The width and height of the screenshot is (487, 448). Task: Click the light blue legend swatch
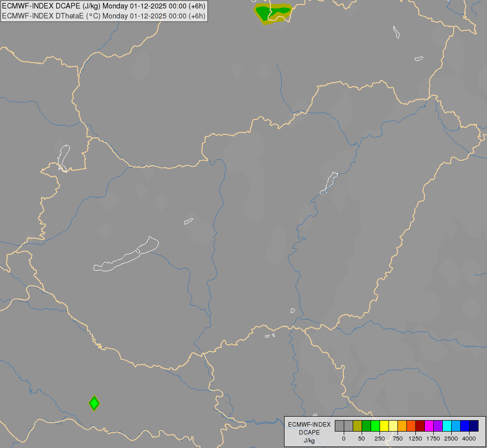[456, 426]
